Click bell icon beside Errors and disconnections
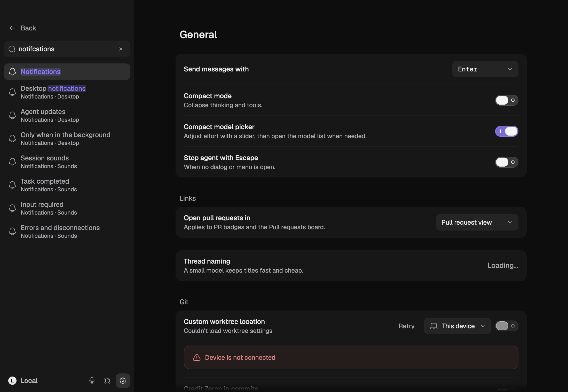 click(x=12, y=231)
